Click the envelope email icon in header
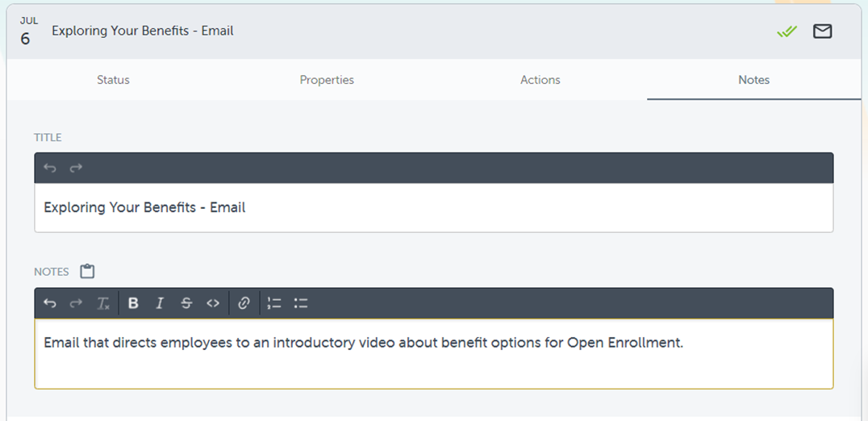The width and height of the screenshot is (868, 421). click(x=822, y=31)
